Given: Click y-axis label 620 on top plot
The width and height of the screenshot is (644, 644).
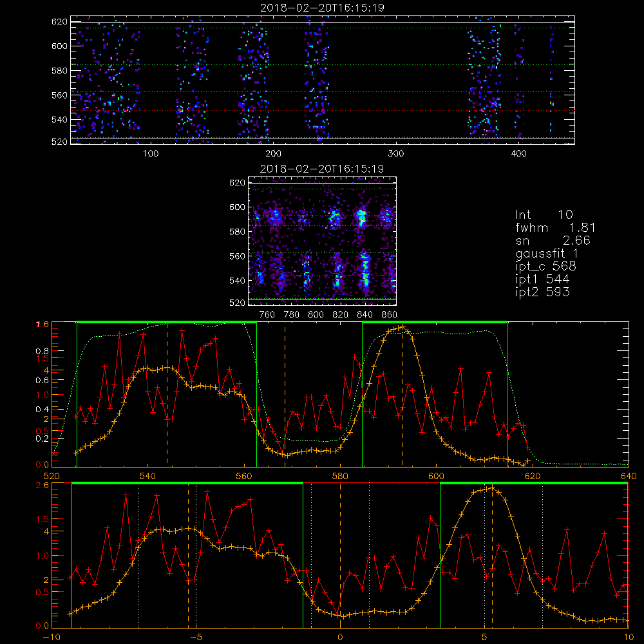Looking at the screenshot, I should 59,22.
